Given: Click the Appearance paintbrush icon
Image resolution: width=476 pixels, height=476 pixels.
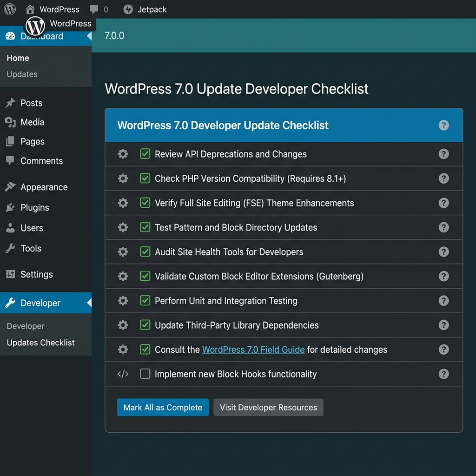Looking at the screenshot, I should click(x=10, y=187).
